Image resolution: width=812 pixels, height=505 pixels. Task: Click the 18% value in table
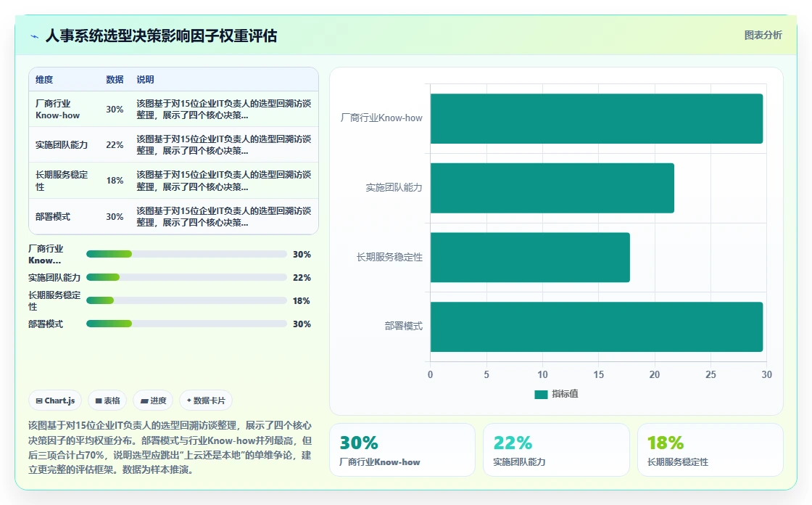(115, 181)
